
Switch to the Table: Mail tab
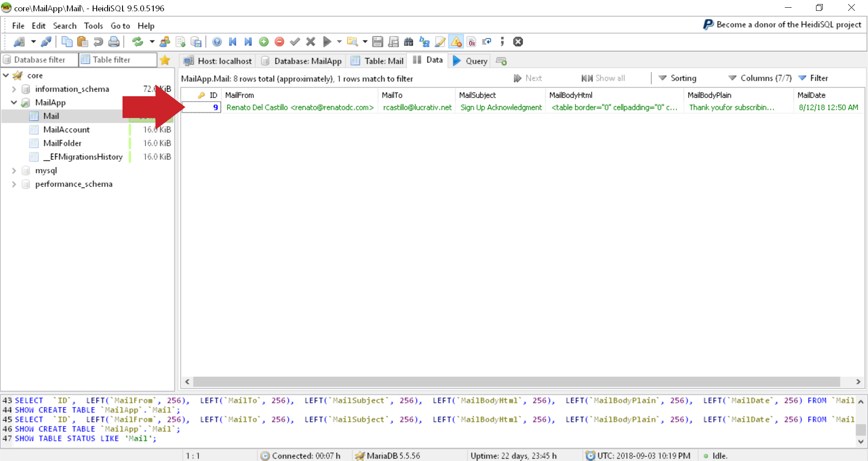click(377, 61)
